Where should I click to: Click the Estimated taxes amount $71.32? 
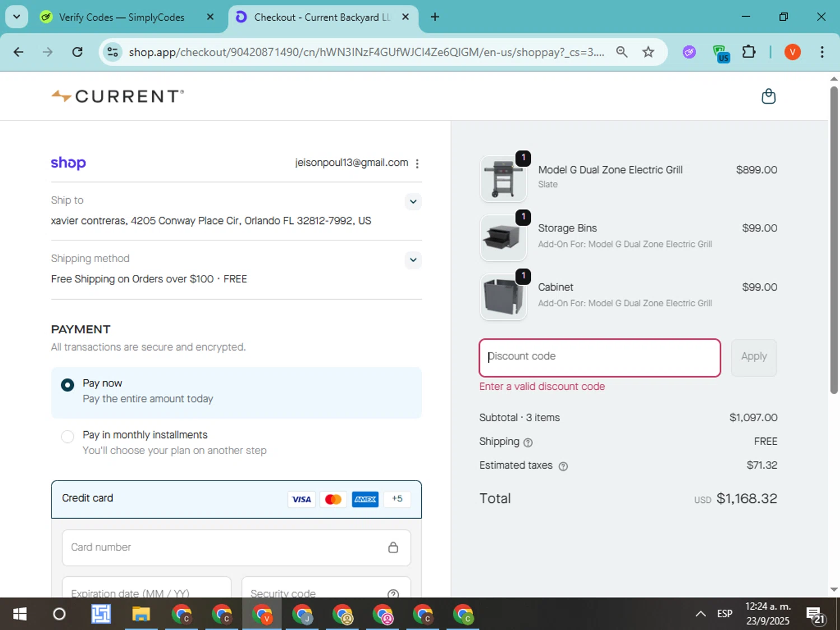click(762, 465)
